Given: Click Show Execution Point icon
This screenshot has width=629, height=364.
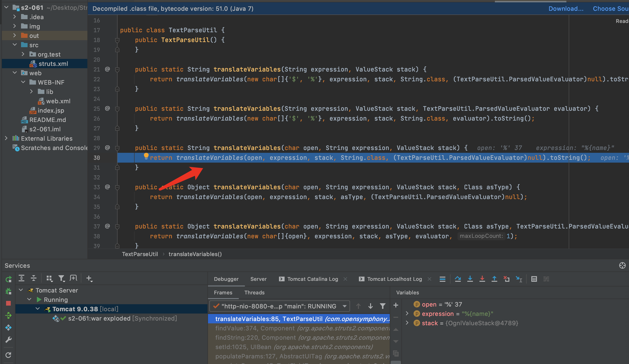Looking at the screenshot, I should pyautogui.click(x=442, y=279).
